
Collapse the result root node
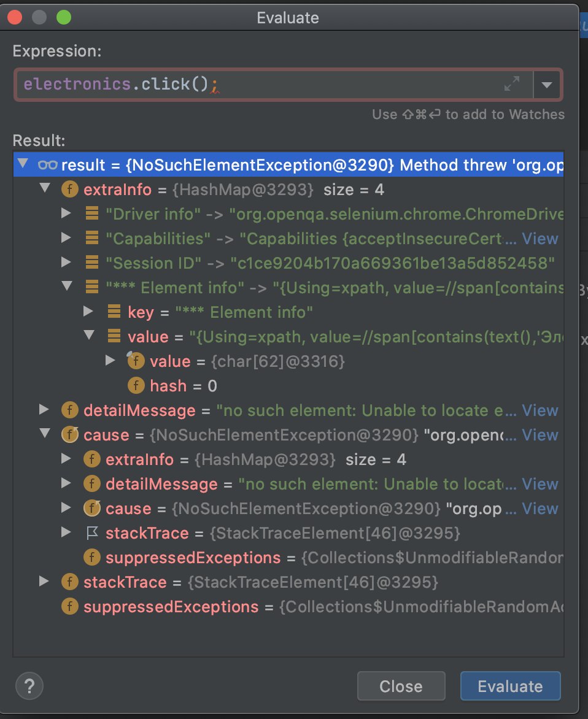pos(23,164)
